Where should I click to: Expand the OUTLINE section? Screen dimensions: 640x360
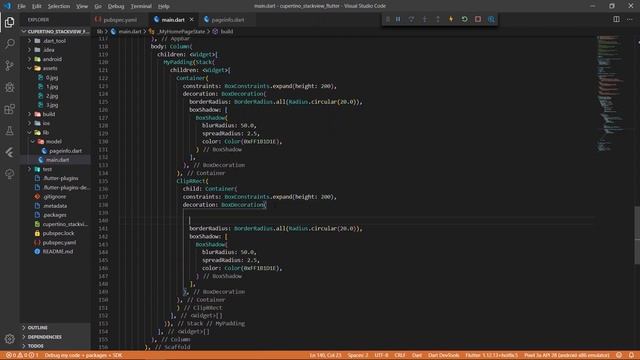pyautogui.click(x=38, y=328)
